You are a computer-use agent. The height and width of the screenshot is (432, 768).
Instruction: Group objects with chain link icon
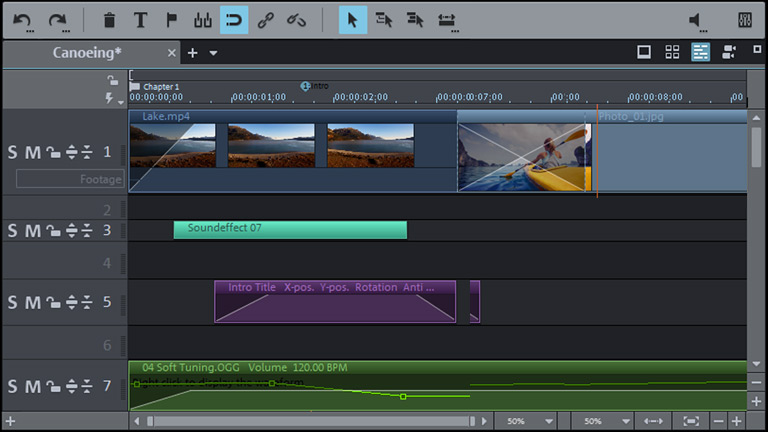(x=265, y=20)
